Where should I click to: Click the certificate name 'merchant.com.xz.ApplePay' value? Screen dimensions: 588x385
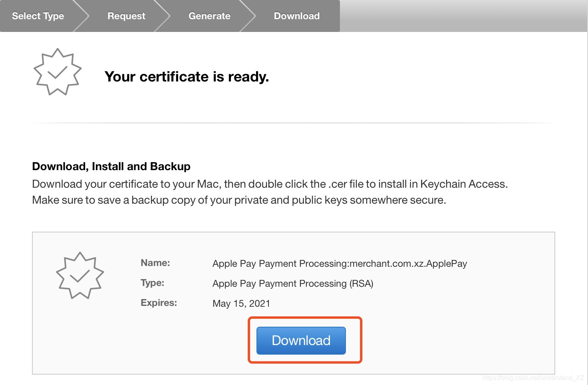click(x=340, y=264)
